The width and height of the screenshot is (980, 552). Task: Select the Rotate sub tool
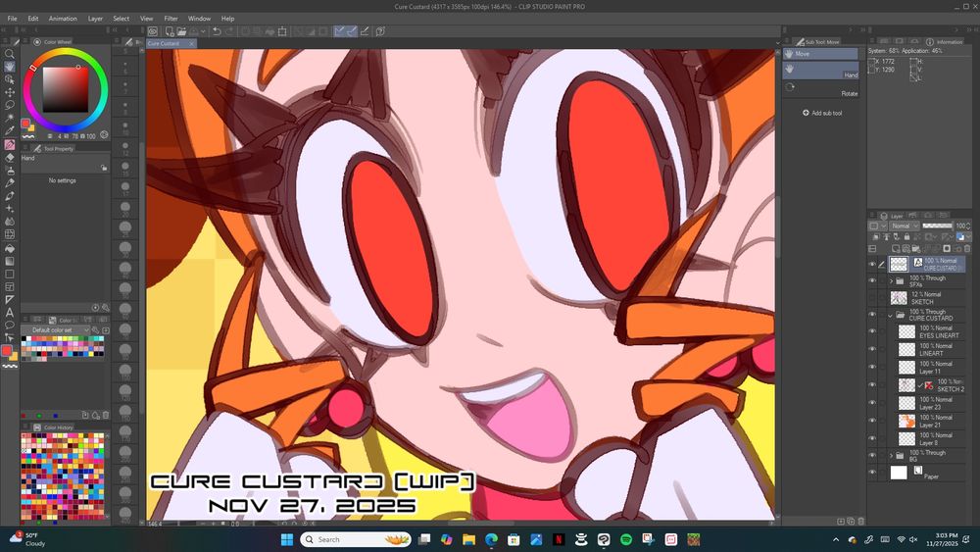821,88
